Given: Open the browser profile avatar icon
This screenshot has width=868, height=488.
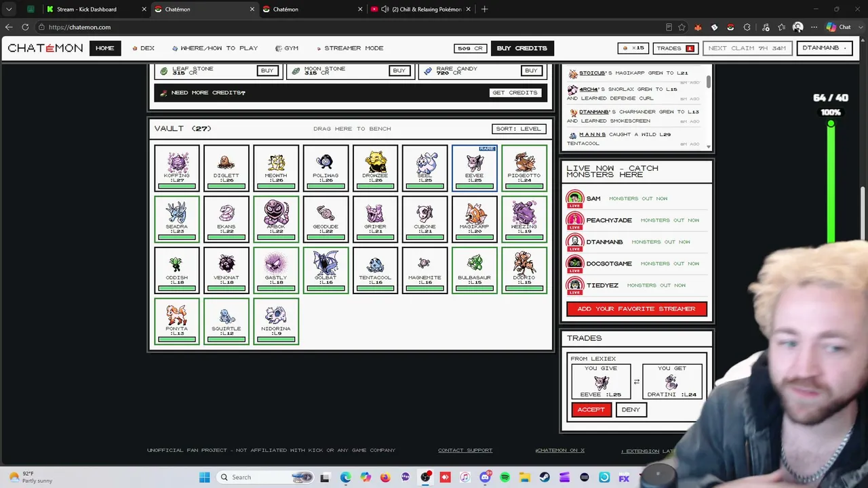Looking at the screenshot, I should pos(797,27).
